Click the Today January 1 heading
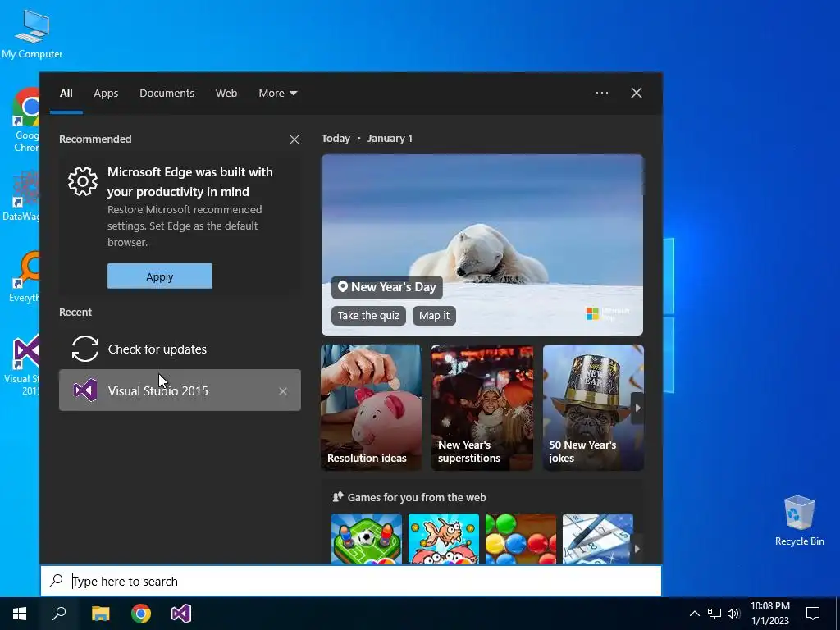Screen dimensions: 840x630 coord(367,138)
